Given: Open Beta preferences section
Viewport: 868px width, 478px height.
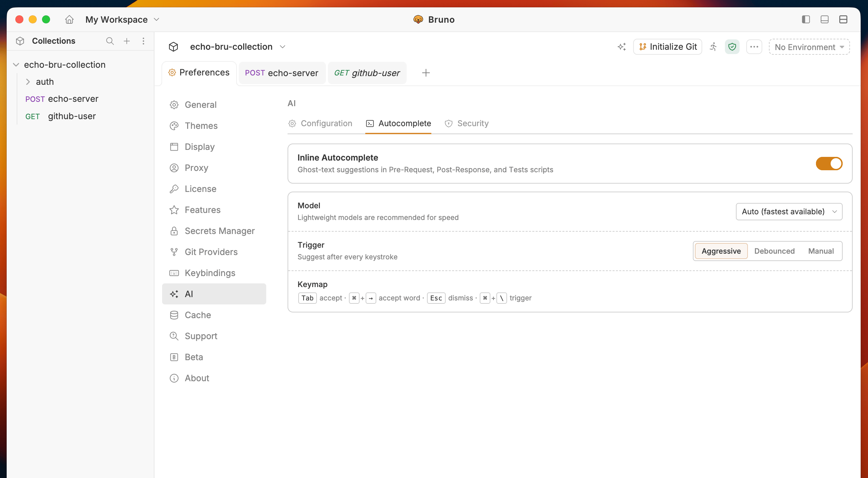Looking at the screenshot, I should click(x=214, y=357).
